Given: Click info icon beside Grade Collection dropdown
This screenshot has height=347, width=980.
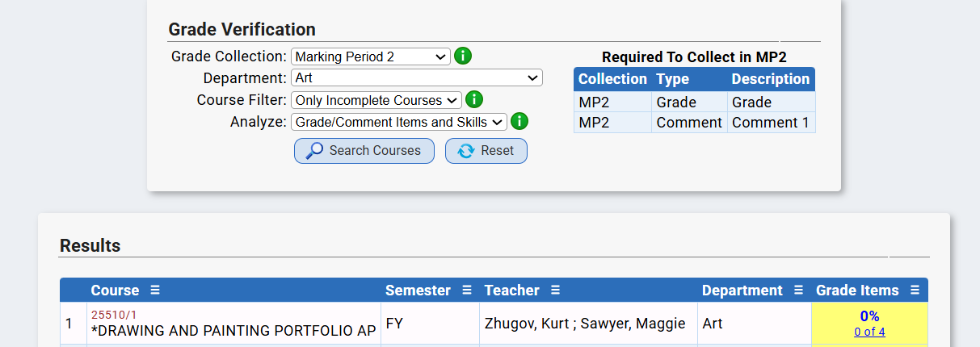Looking at the screenshot, I should [x=463, y=56].
